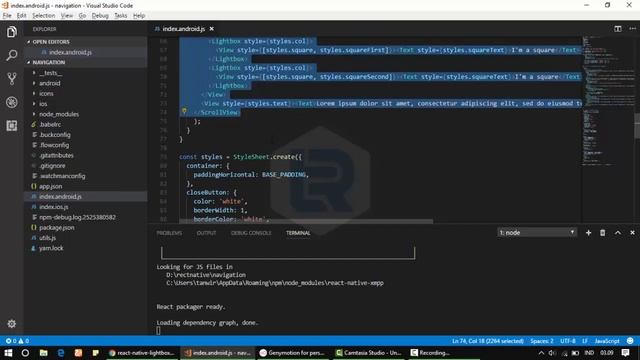Maximize the panel with up chevron
This screenshot has width=640, height=360.
tap(618, 233)
